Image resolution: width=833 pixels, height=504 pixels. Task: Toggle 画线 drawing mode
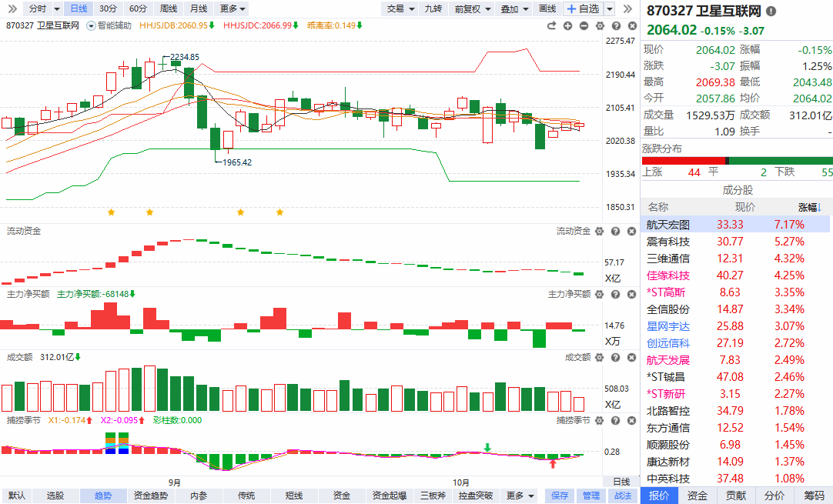[547, 8]
